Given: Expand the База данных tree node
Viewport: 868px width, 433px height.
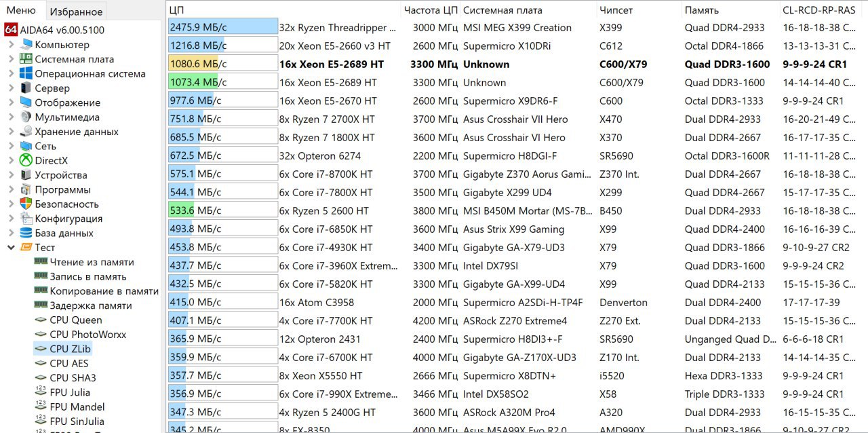Looking at the screenshot, I should coord(11,233).
